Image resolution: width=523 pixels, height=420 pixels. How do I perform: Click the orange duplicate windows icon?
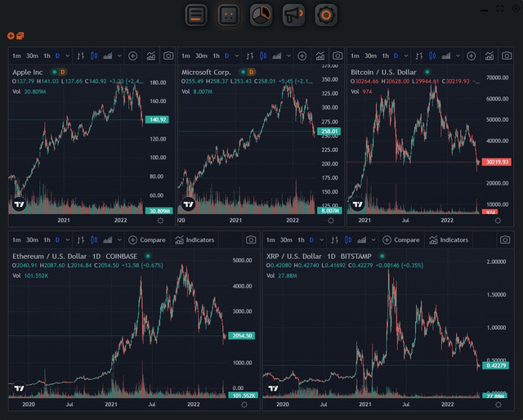click(20, 36)
